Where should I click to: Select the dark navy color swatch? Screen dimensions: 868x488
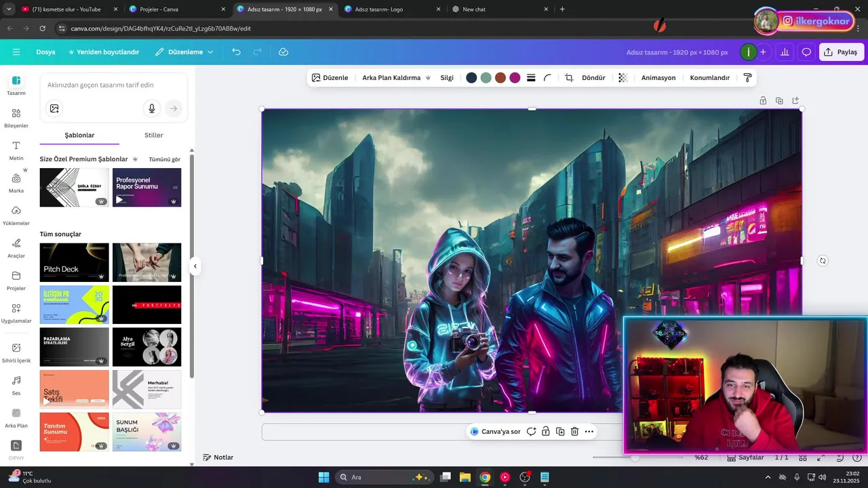471,78
